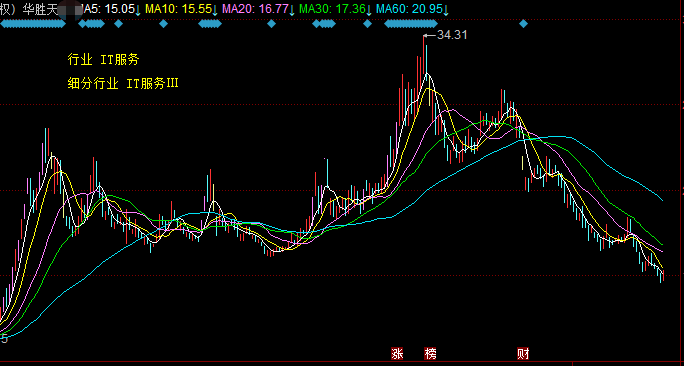
Task: Open the 财 financial report marker
Action: click(x=523, y=353)
